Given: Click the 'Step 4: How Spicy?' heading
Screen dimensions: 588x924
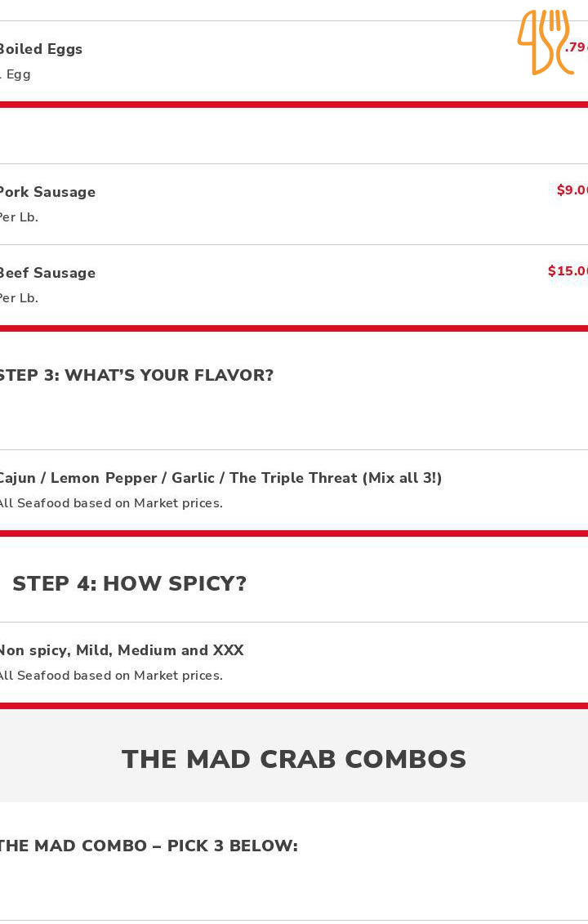Looking at the screenshot, I should point(129,583).
